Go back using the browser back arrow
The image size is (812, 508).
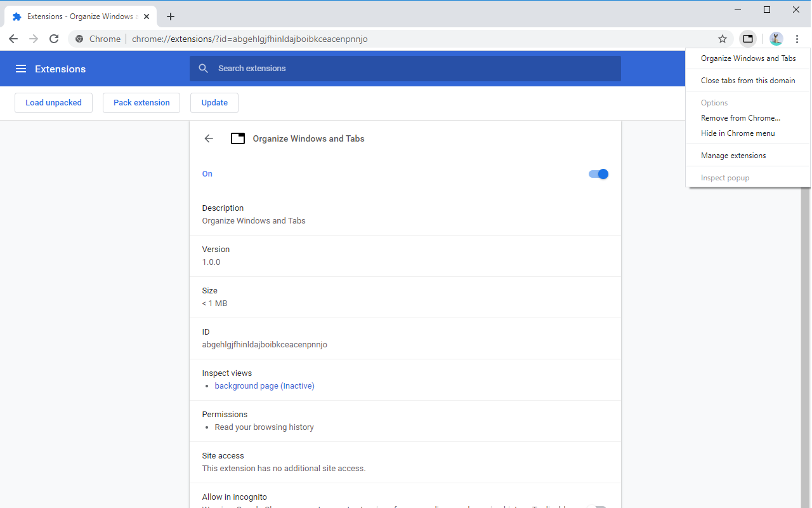pos(13,39)
